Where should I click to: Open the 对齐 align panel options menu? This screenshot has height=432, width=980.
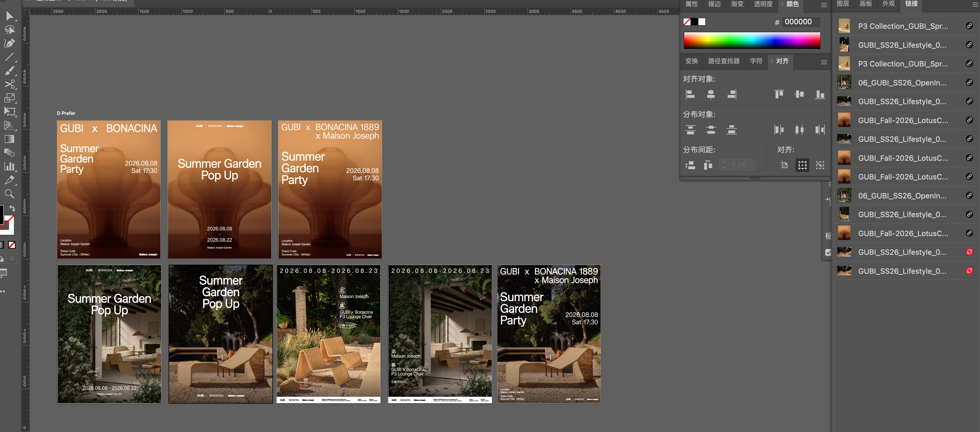point(824,62)
